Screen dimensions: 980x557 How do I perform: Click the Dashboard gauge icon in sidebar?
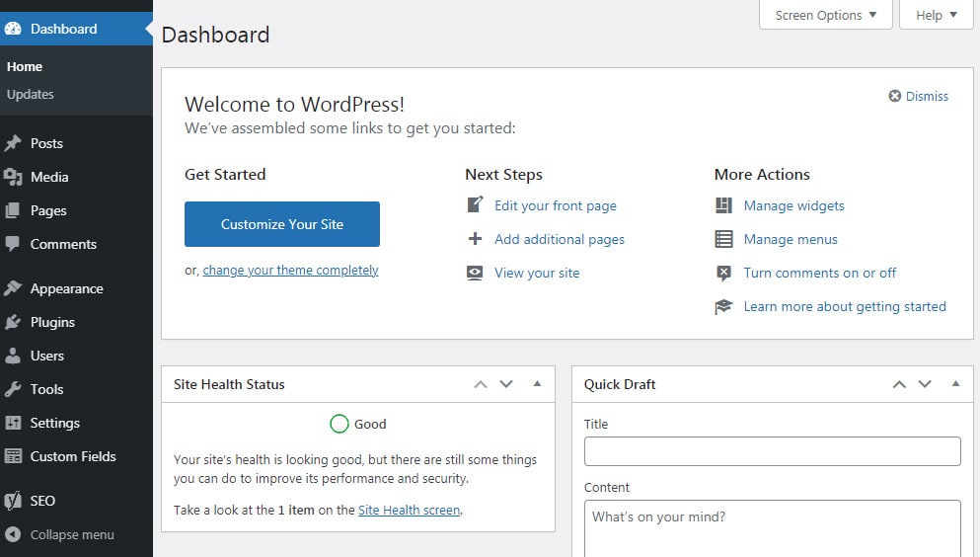tap(13, 29)
